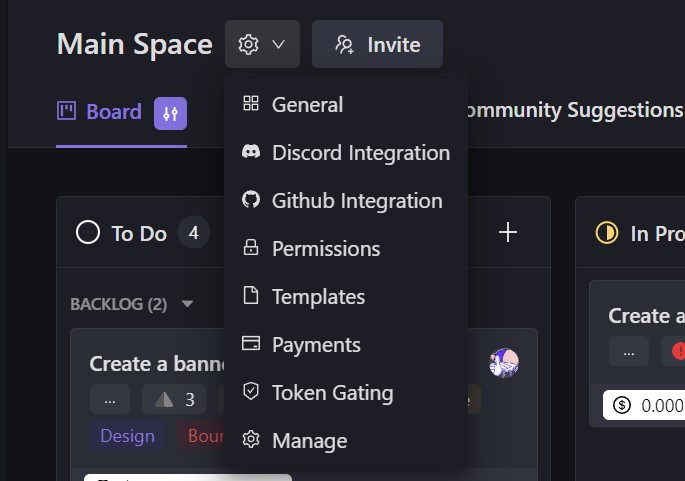Open the board filter sliders button
685x481 pixels.
pyautogui.click(x=170, y=113)
